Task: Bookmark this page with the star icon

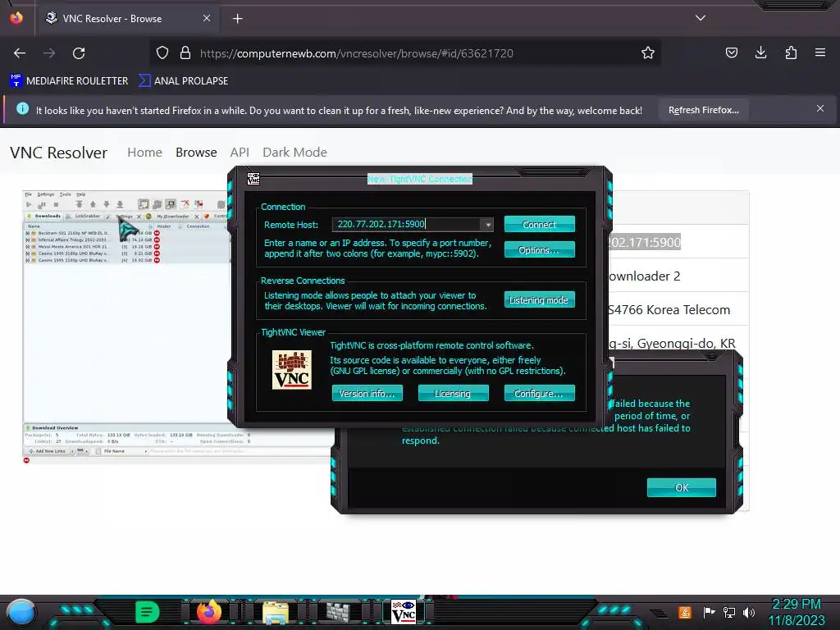Action: (x=648, y=53)
